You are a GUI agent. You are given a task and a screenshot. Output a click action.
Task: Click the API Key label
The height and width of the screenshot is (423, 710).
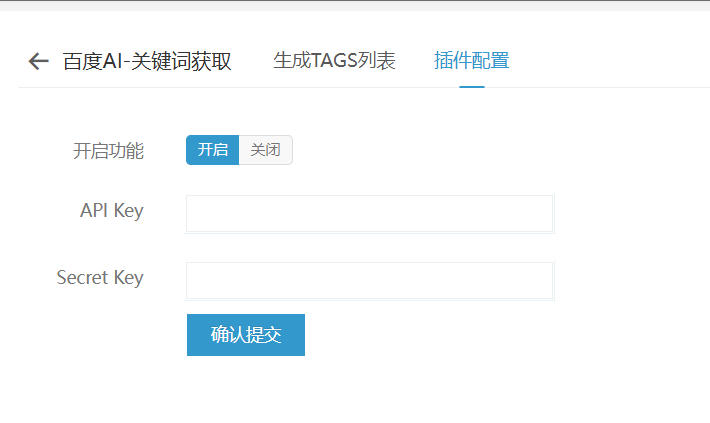[112, 211]
